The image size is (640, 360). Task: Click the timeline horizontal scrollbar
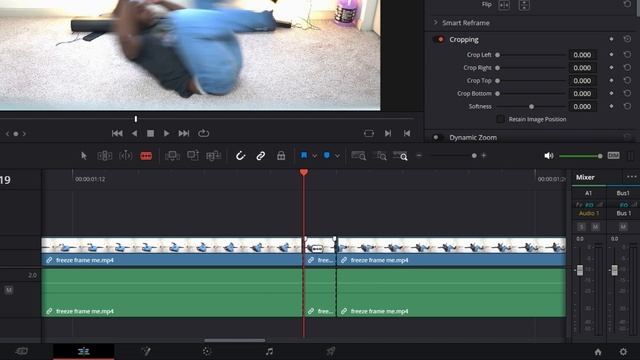pyautogui.click(x=235, y=340)
